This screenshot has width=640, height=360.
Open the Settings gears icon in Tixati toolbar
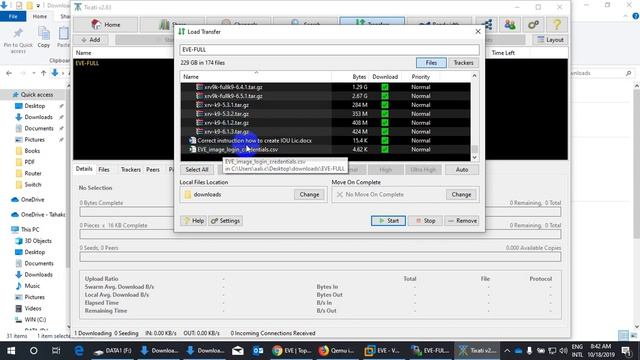(533, 24)
